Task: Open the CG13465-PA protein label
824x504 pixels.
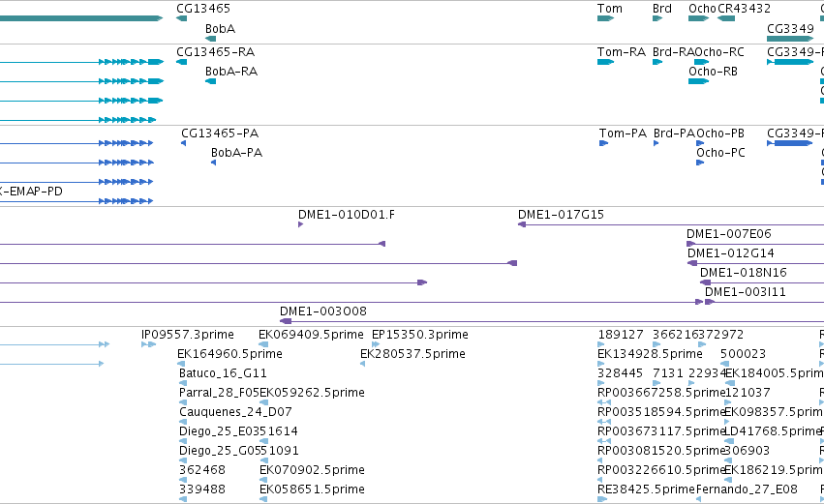Action: (220, 133)
